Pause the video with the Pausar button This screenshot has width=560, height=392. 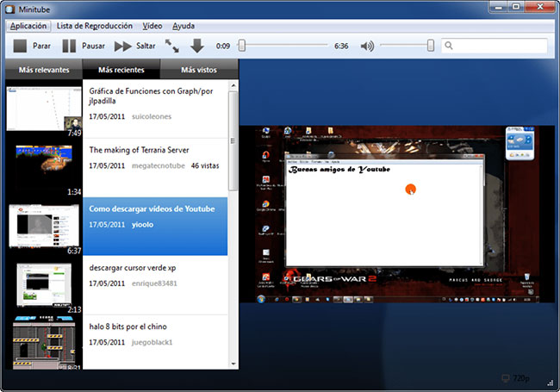tap(84, 46)
